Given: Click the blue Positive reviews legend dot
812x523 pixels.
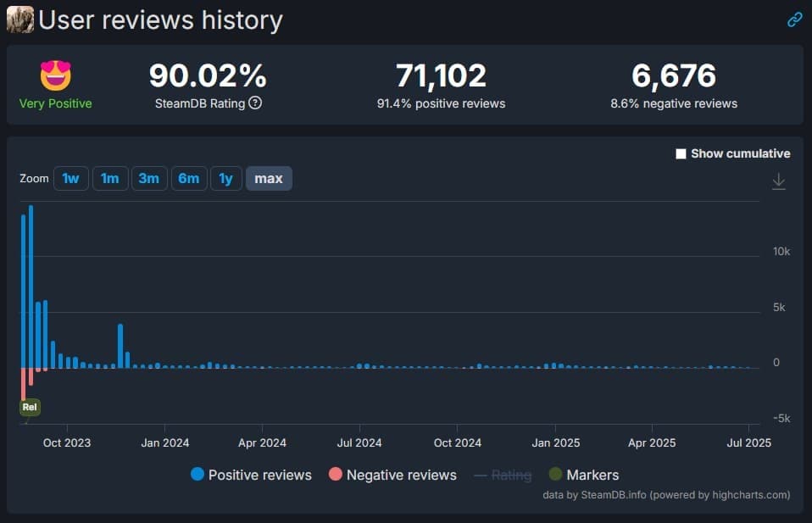Looking at the screenshot, I should pos(197,475).
